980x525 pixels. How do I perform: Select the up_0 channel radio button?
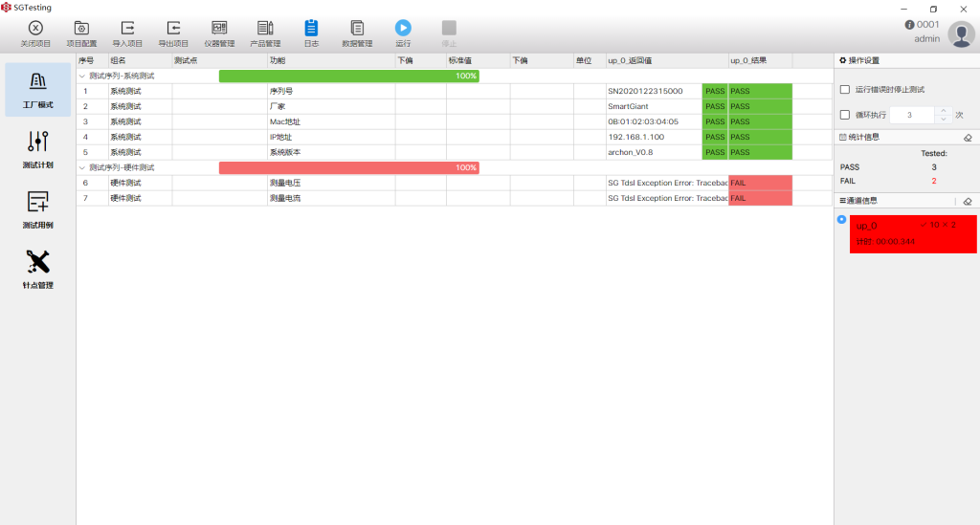pyautogui.click(x=842, y=219)
